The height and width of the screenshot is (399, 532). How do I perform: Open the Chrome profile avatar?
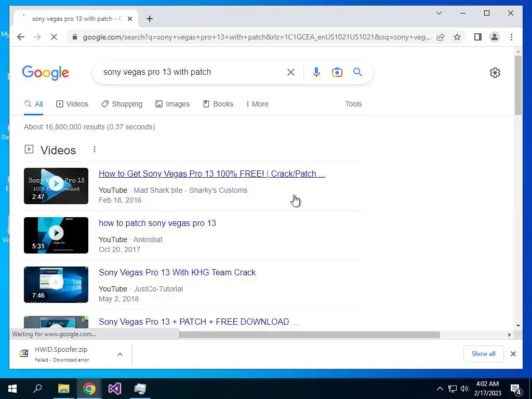[x=495, y=37]
